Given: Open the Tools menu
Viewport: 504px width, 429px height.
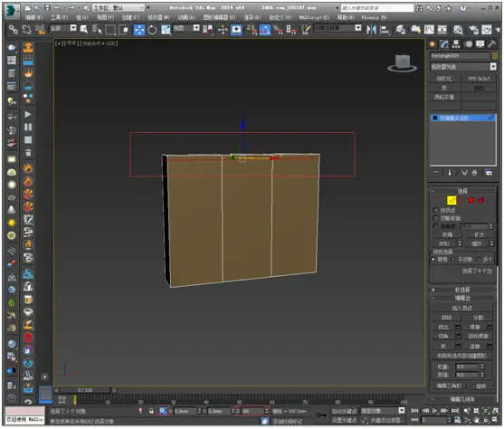Looking at the screenshot, I should pos(59,17).
